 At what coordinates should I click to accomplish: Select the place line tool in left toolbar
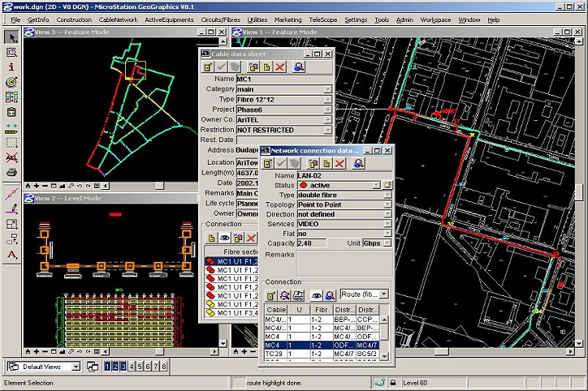[11, 194]
